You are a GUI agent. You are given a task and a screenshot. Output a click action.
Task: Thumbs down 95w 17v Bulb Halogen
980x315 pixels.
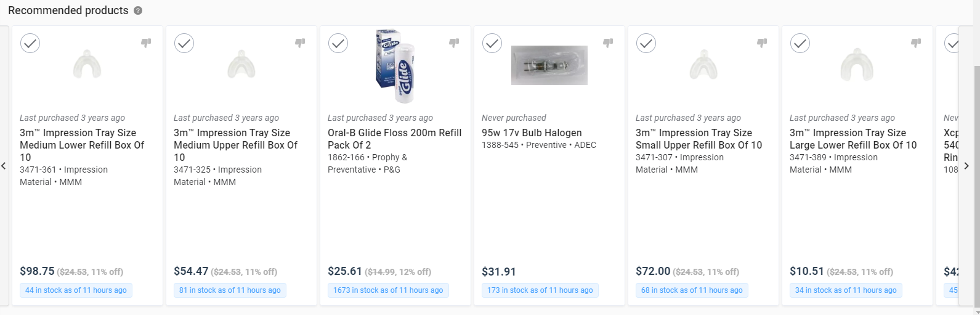608,43
